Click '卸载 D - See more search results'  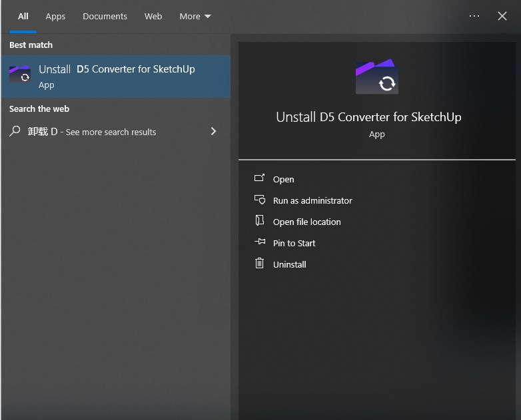[x=92, y=132]
